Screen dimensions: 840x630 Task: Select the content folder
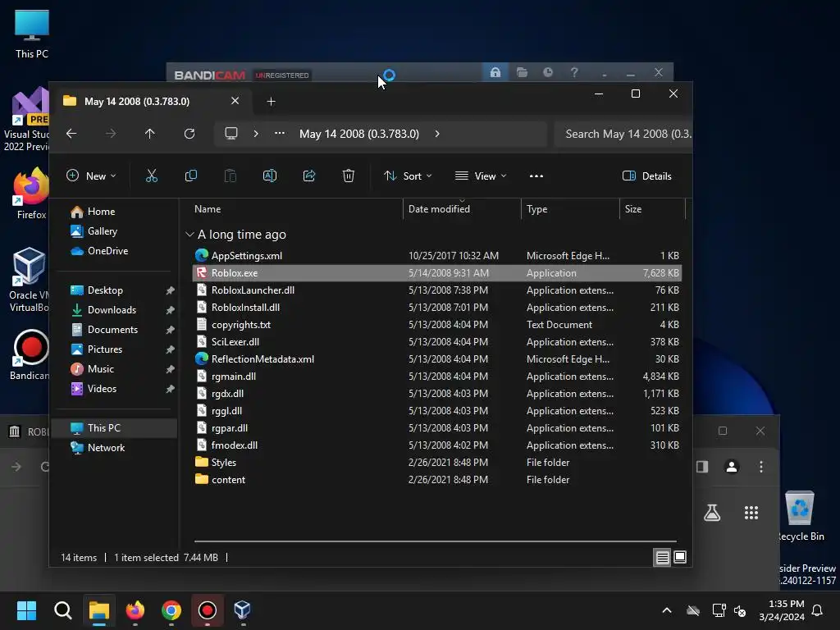(x=436, y=479)
